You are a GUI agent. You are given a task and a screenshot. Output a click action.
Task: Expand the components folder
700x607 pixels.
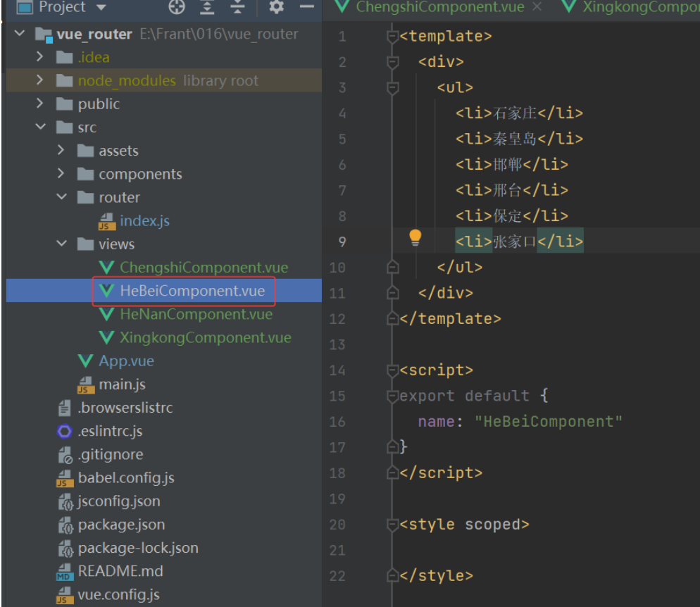click(x=61, y=174)
